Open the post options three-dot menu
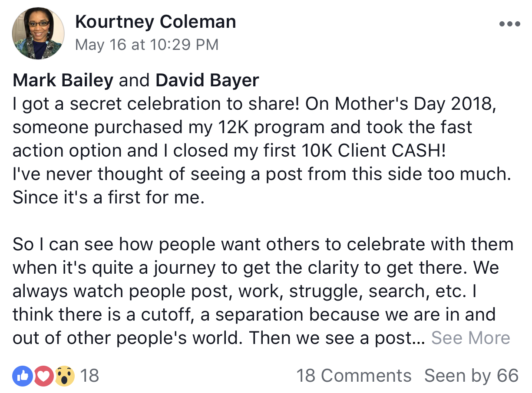Image resolution: width=532 pixels, height=393 pixels. [x=509, y=24]
